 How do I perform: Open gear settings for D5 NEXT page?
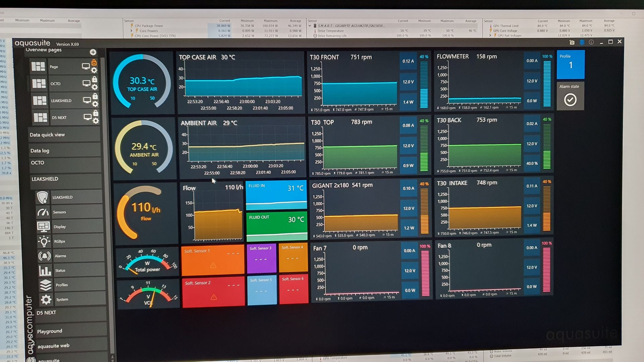pyautogui.click(x=96, y=121)
